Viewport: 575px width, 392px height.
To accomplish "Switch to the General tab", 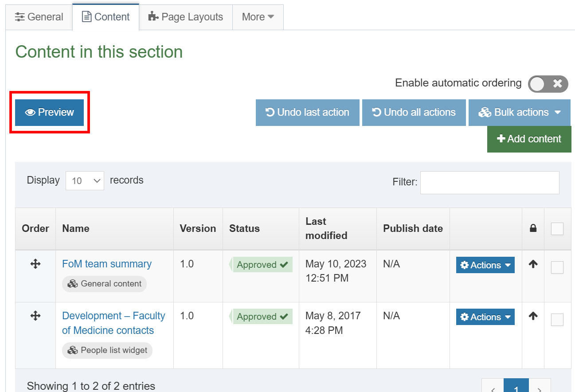I will click(x=39, y=17).
